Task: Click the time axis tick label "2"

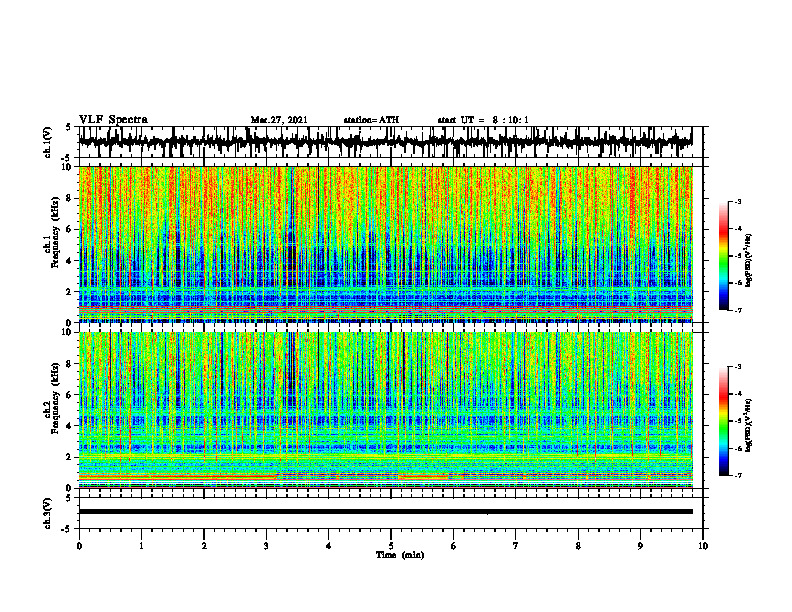Action: tap(204, 546)
